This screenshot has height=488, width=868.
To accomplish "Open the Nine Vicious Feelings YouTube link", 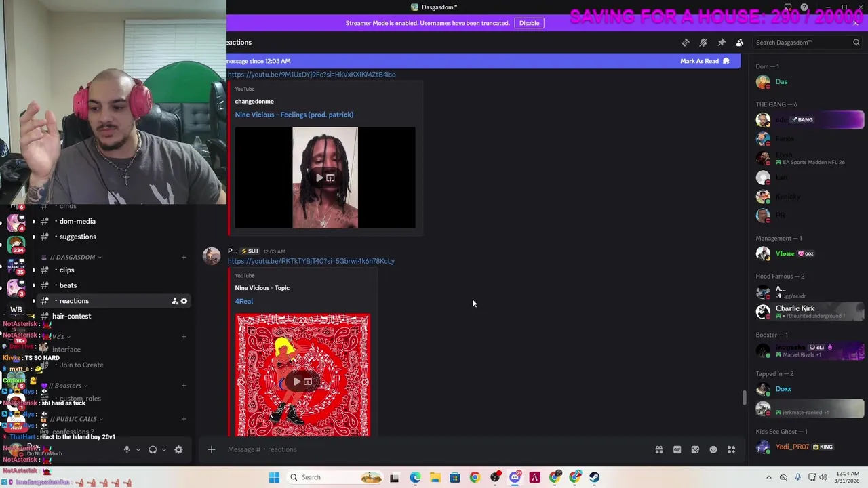I will click(294, 115).
